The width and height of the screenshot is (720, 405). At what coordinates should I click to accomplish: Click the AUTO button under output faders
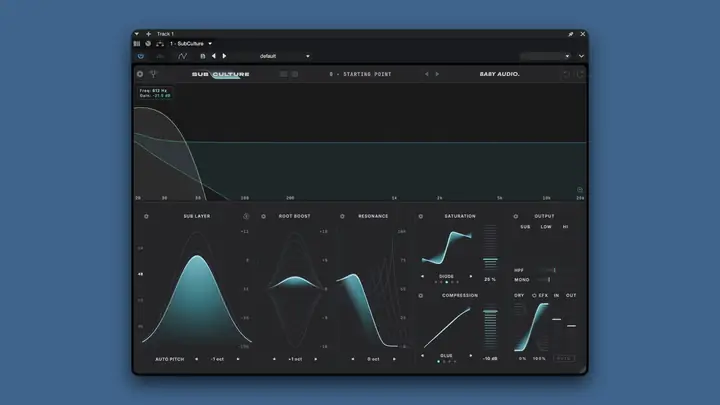coord(564,359)
